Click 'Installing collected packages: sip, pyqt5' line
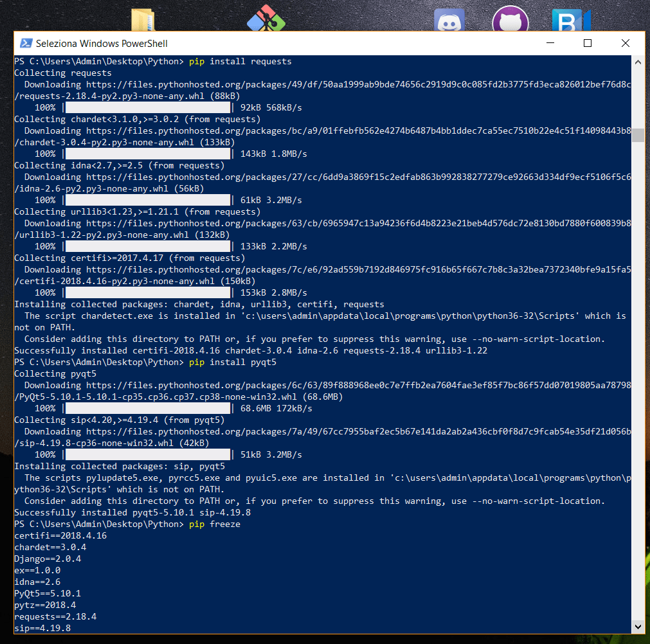This screenshot has width=650, height=644. (x=120, y=467)
